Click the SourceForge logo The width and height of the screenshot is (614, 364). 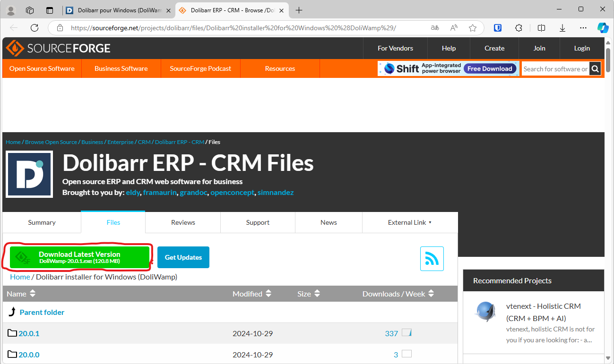(58, 48)
